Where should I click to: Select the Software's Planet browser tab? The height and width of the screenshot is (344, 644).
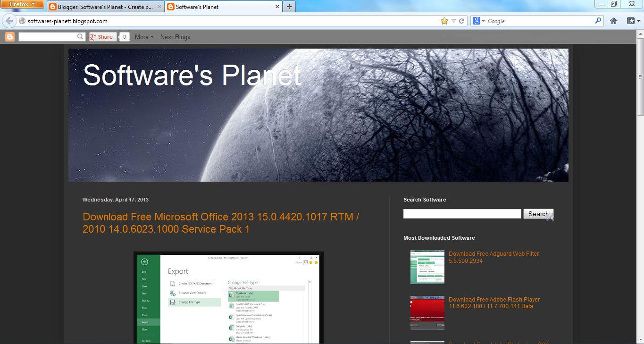click(223, 7)
